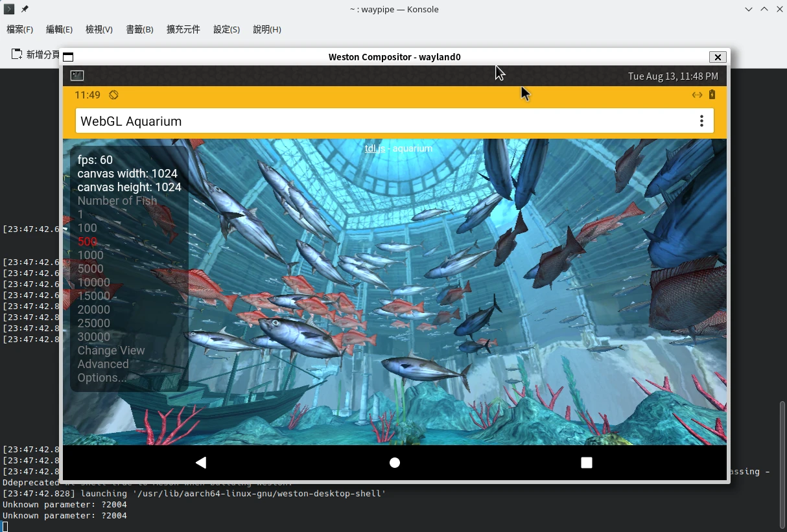Launch the terminal from the Weston panel icon
This screenshot has height=532, width=787.
click(77, 76)
